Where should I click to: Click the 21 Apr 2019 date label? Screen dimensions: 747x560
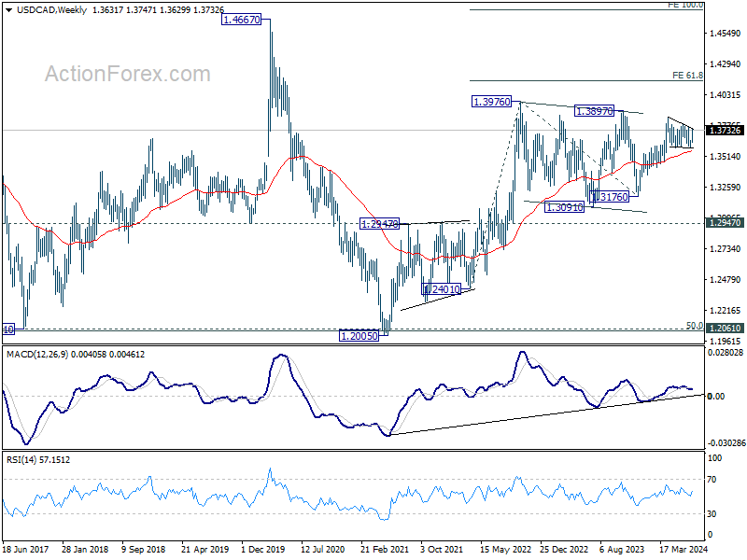coord(204,550)
